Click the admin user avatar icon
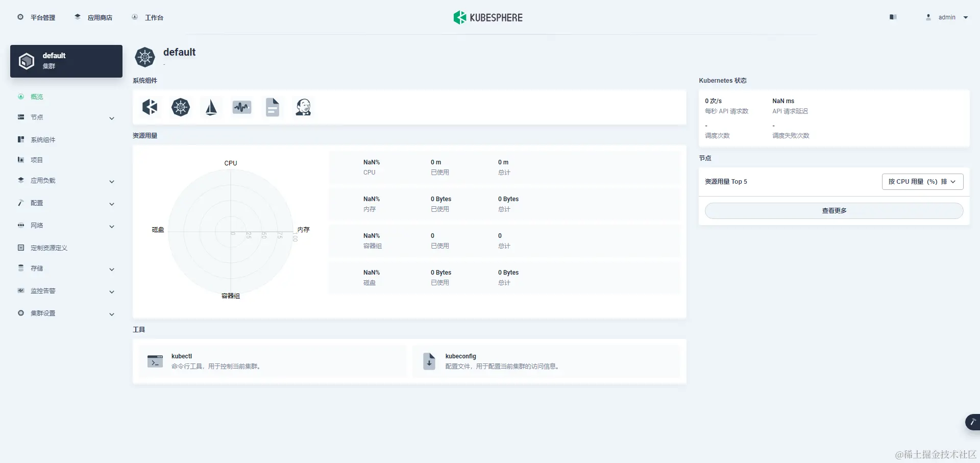Screen dimensions: 980x463 pos(928,17)
